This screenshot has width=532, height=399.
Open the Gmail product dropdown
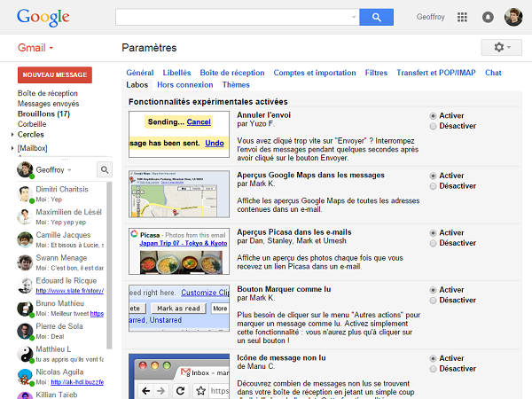pyautogui.click(x=35, y=48)
